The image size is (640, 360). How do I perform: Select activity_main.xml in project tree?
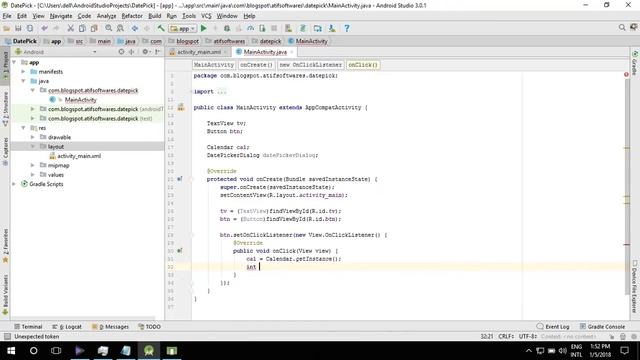[x=79, y=156]
